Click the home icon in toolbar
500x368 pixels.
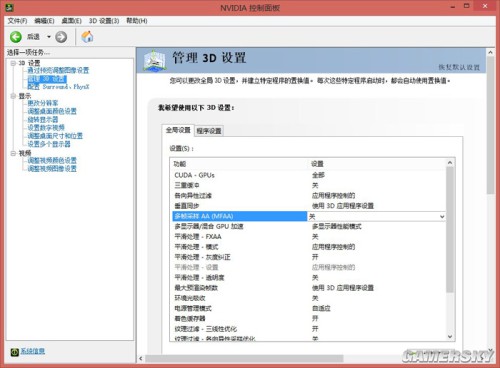[87, 36]
